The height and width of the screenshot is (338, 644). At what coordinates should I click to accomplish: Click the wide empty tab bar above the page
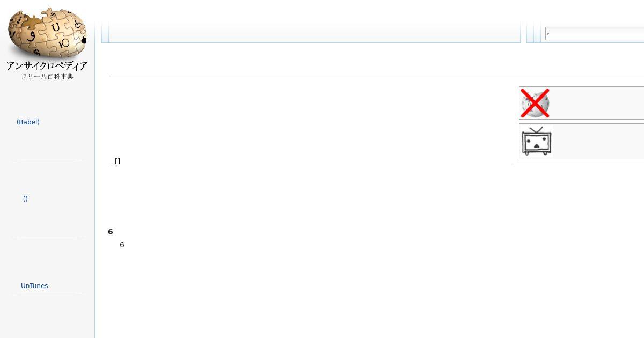(314, 32)
